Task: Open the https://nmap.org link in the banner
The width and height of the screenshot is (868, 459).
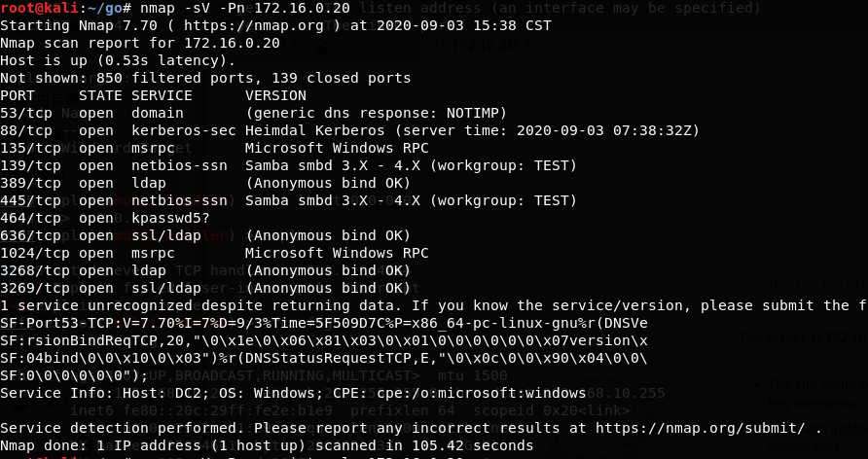Action: pyautogui.click(x=254, y=25)
